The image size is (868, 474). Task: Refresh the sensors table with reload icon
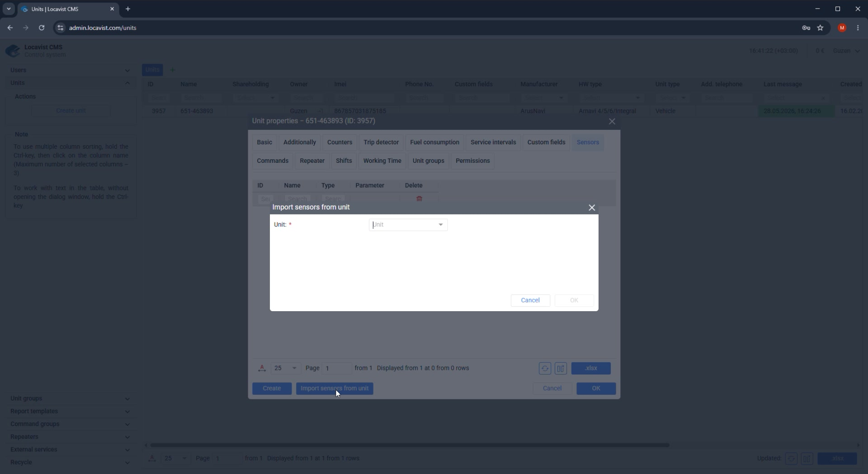coord(545,369)
